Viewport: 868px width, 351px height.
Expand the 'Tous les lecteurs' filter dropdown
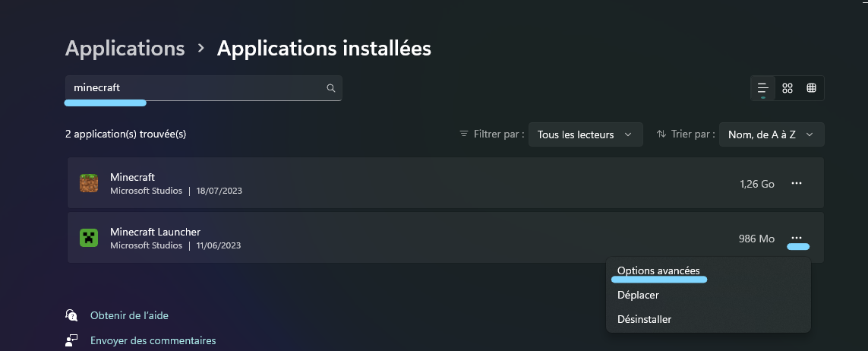tap(586, 134)
